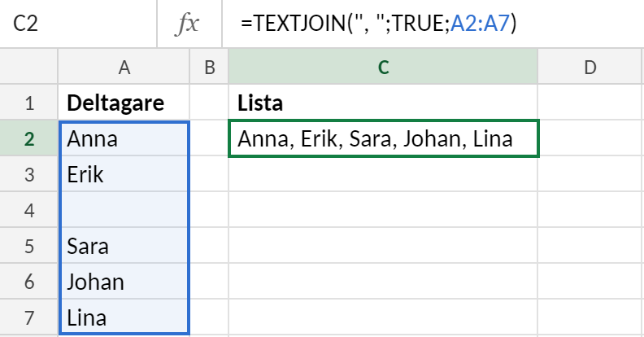The height and width of the screenshot is (337, 644).
Task: Select row 5 header
Action: point(28,246)
